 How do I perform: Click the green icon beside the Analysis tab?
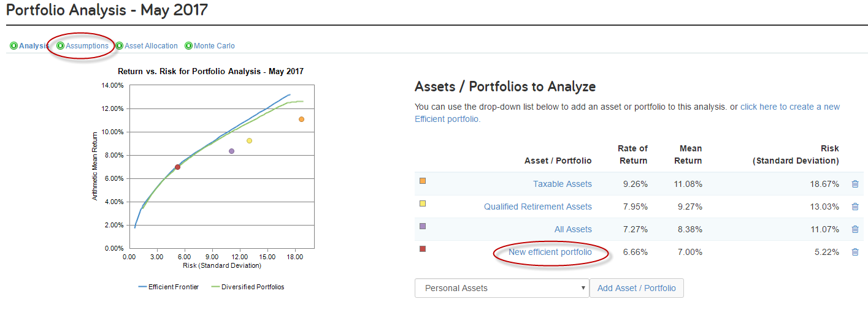[x=13, y=46]
